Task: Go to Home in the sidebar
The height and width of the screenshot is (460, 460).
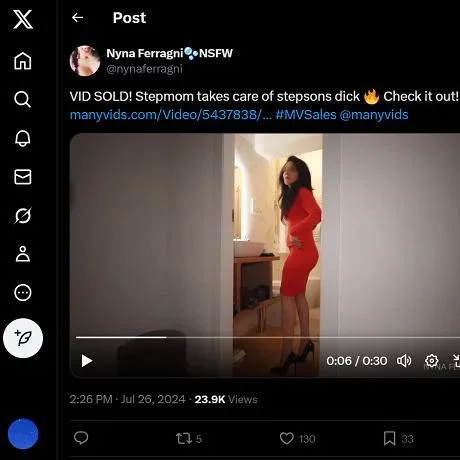Action: (x=23, y=61)
